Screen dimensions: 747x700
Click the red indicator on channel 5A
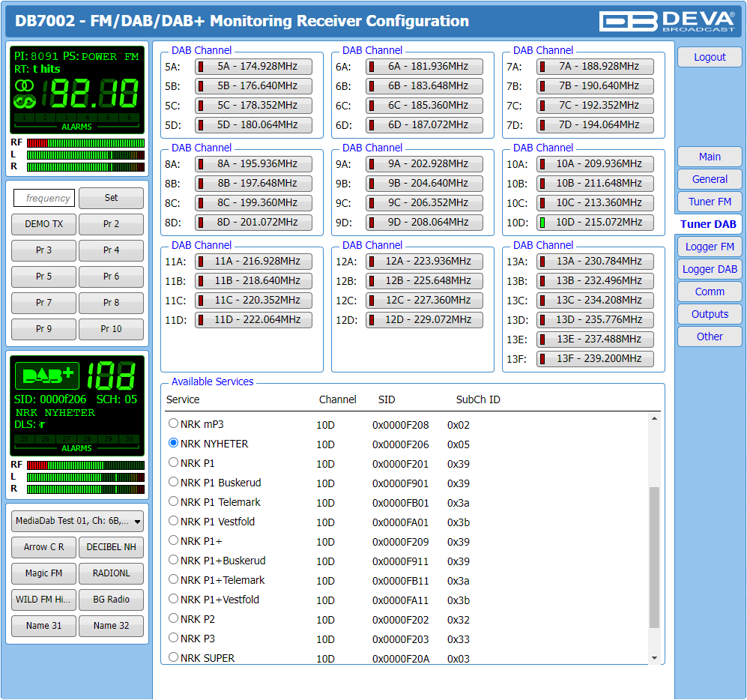pyautogui.click(x=200, y=67)
